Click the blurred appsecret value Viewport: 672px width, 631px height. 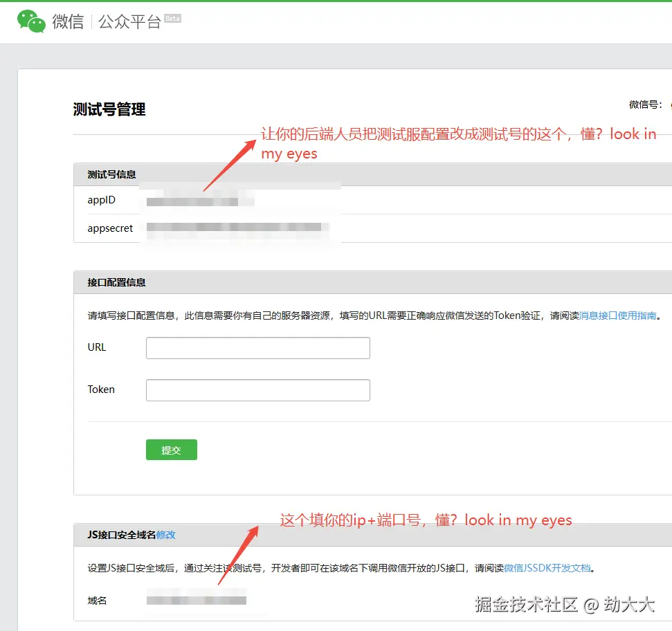[x=237, y=227]
